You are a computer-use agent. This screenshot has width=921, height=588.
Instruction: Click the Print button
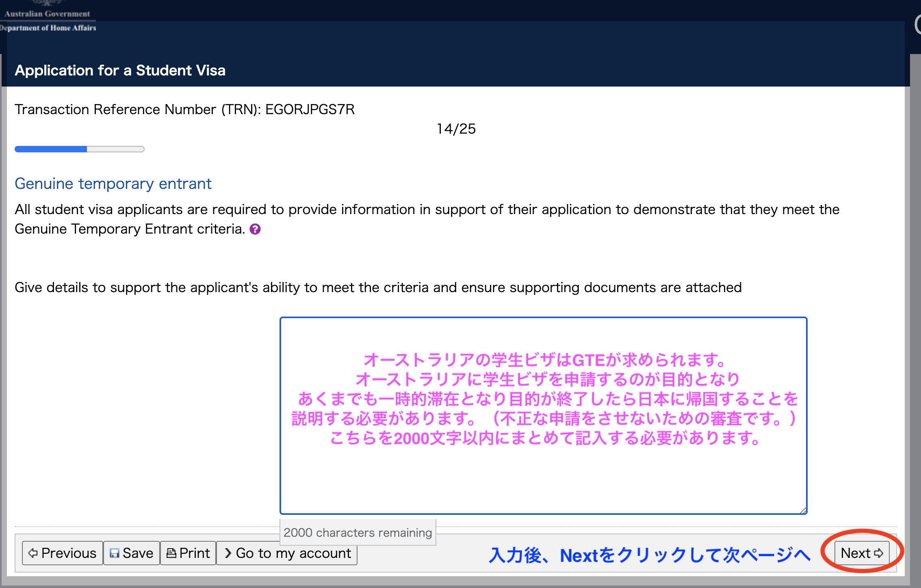(188, 553)
